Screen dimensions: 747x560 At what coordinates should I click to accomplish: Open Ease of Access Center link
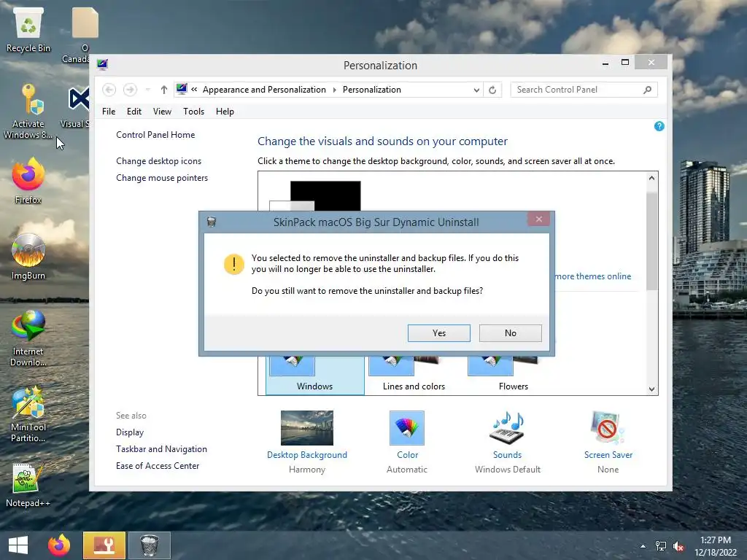point(158,466)
